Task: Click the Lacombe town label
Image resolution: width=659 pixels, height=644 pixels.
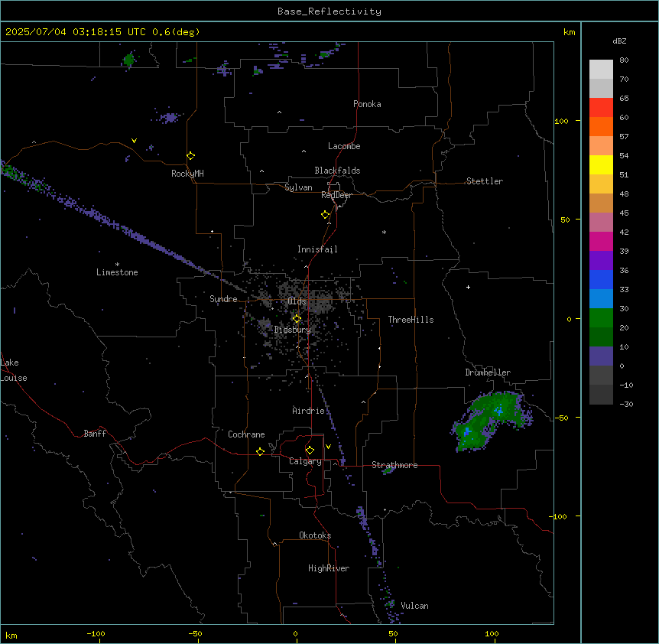Action: [344, 146]
